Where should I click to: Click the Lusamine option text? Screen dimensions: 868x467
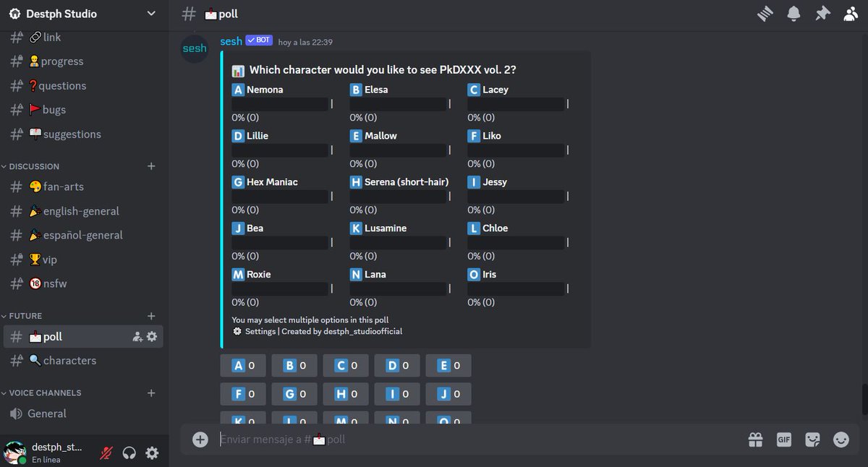pos(386,228)
